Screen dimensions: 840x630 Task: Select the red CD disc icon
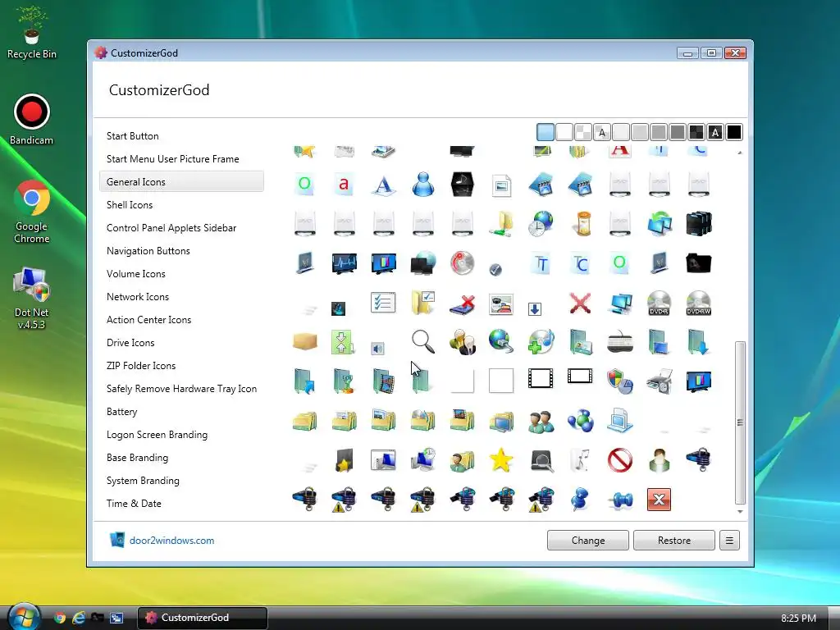click(463, 263)
